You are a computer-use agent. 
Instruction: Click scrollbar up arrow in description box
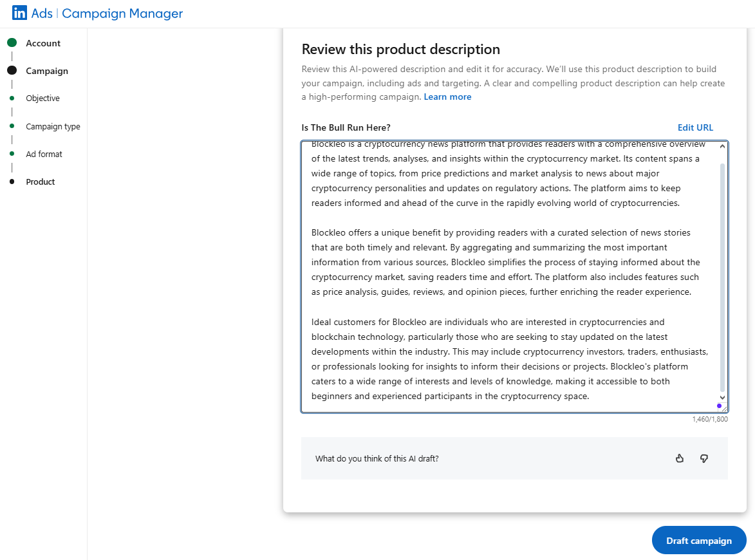tap(722, 146)
